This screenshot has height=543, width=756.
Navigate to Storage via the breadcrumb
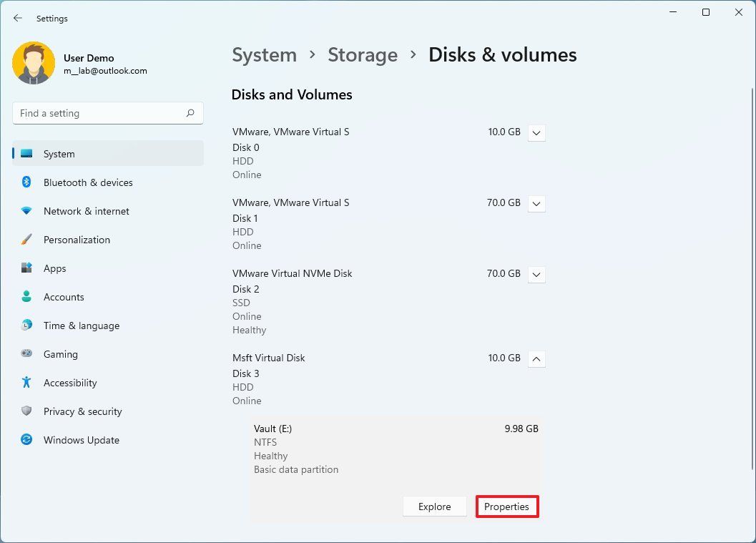point(363,54)
